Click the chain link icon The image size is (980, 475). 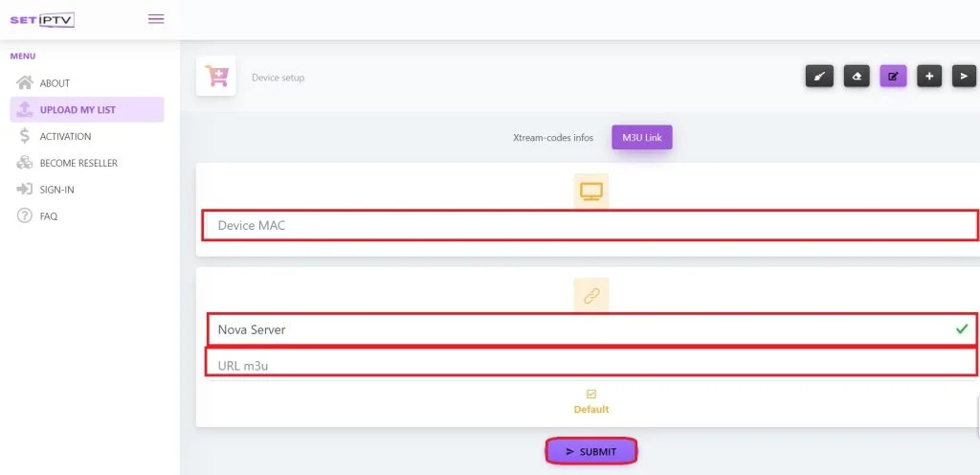tap(590, 297)
